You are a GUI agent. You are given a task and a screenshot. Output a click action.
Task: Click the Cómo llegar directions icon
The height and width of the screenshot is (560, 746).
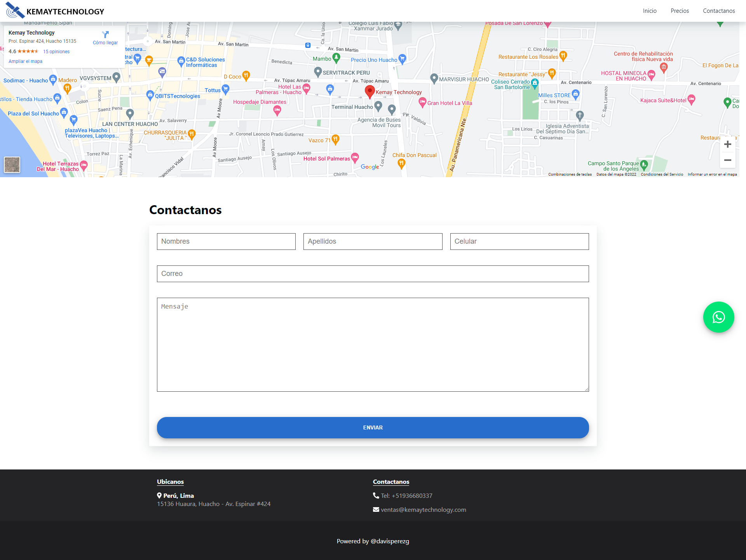pyautogui.click(x=105, y=35)
